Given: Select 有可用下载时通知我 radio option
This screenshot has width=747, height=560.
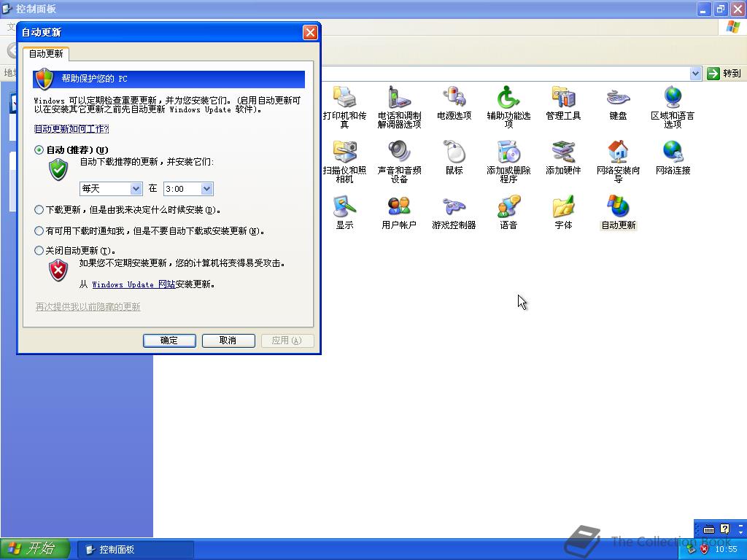Looking at the screenshot, I should (39, 231).
